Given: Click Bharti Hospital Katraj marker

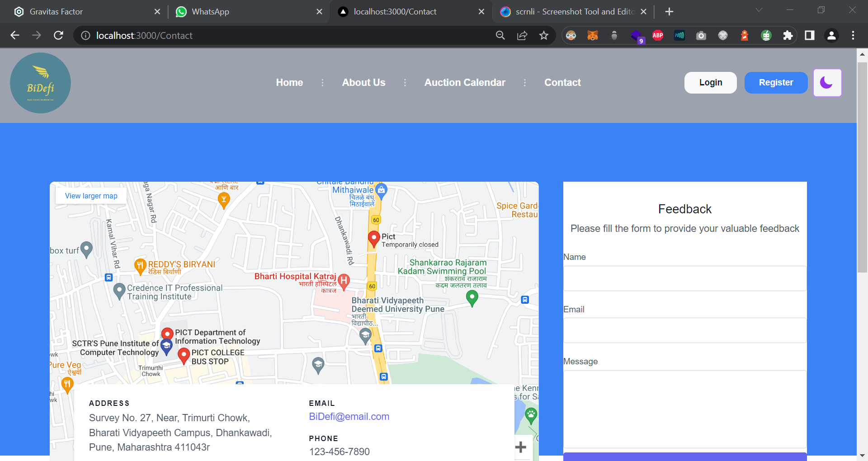Looking at the screenshot, I should click(x=344, y=282).
